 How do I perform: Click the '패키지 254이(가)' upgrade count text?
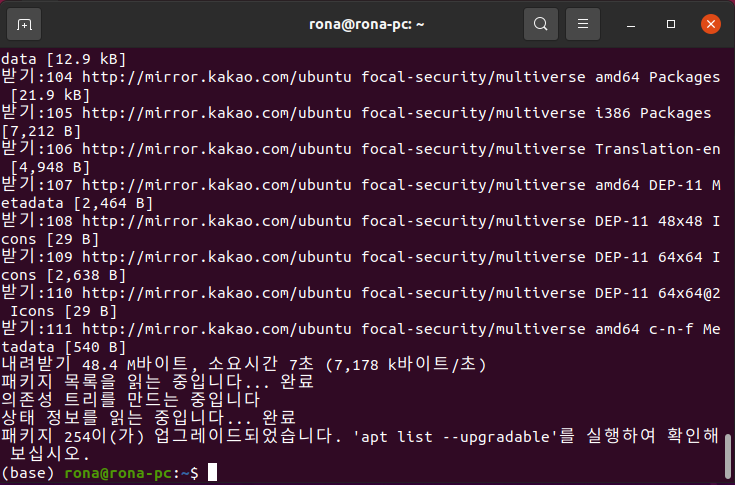[73, 436]
